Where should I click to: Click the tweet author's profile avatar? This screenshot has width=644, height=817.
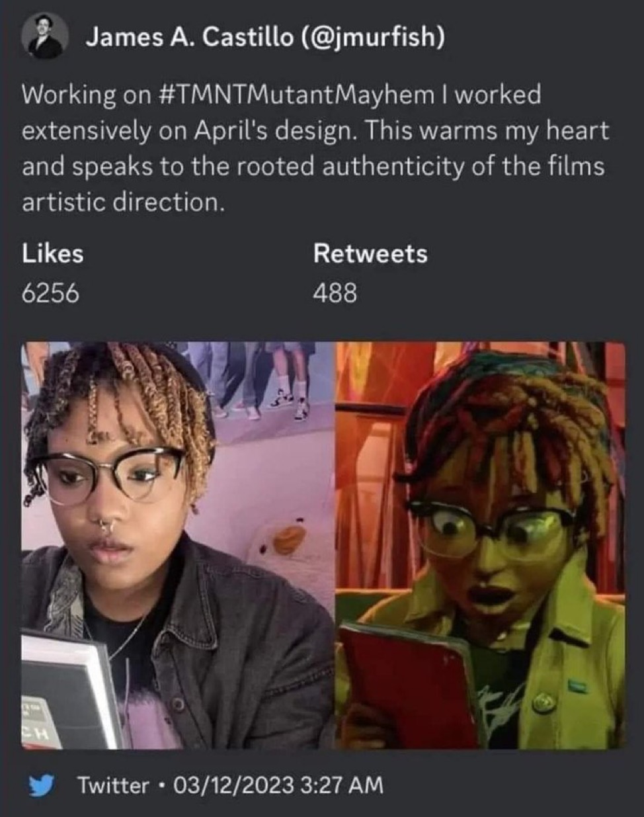tap(45, 37)
